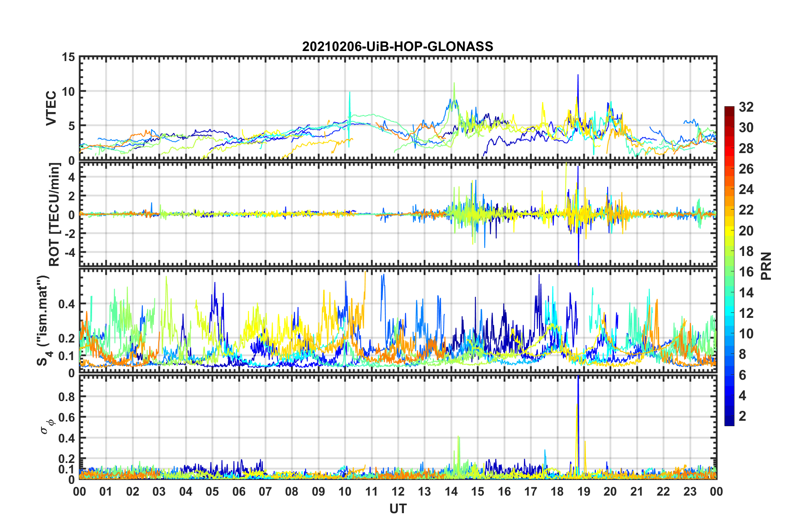Image resolution: width=796 pixels, height=532 pixels.
Task: Select UT axis hour label 03
Action: 159,491
